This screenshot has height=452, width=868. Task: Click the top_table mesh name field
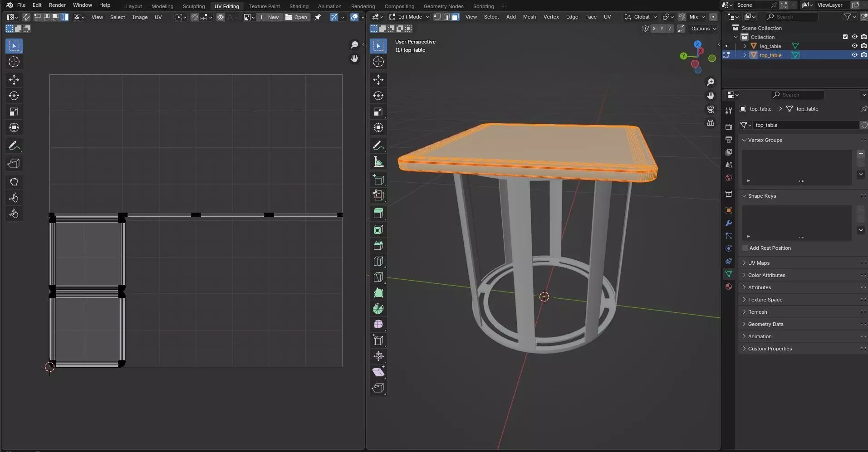pyautogui.click(x=807, y=125)
